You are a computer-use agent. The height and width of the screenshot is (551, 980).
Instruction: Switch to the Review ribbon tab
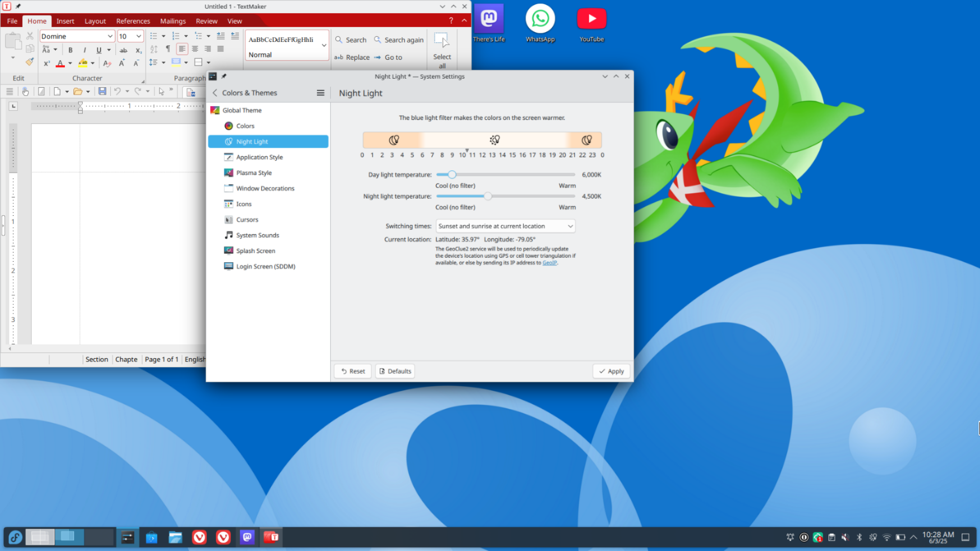207,21
